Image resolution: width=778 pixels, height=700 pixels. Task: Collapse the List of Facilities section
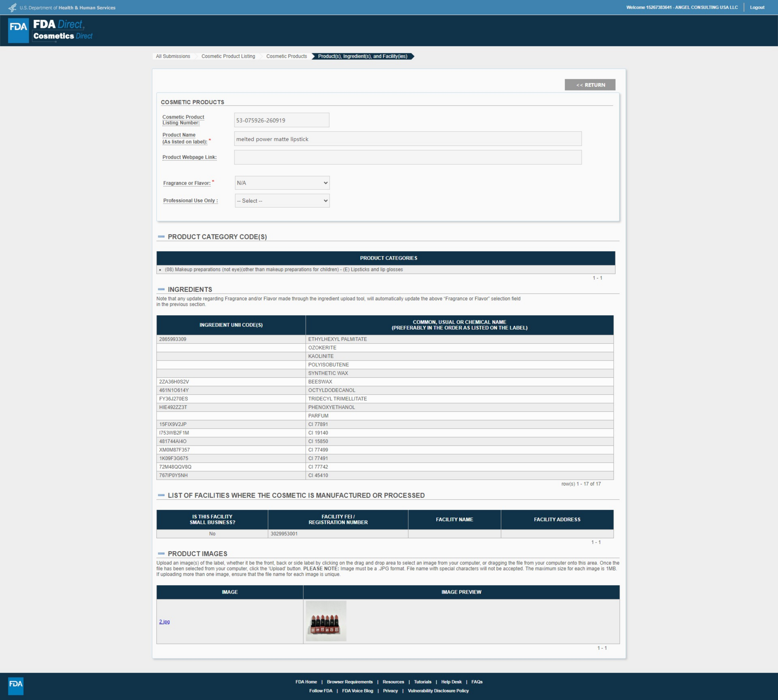click(x=161, y=495)
